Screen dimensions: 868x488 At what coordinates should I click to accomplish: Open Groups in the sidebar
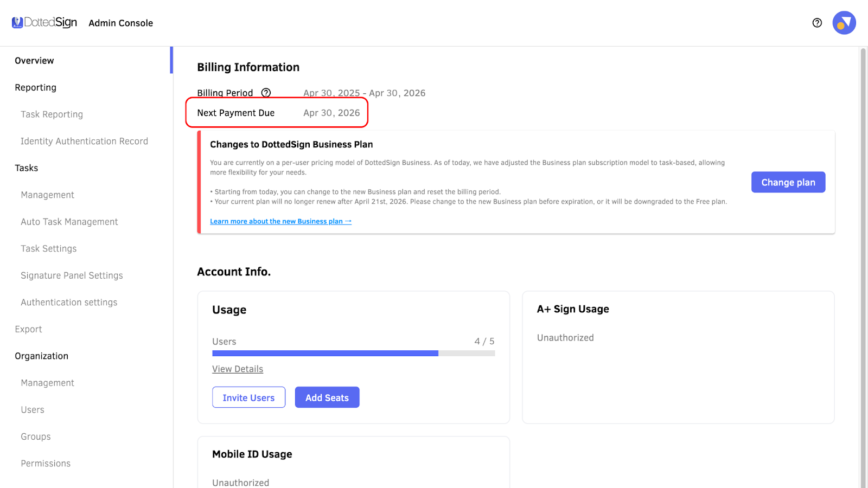coord(35,436)
